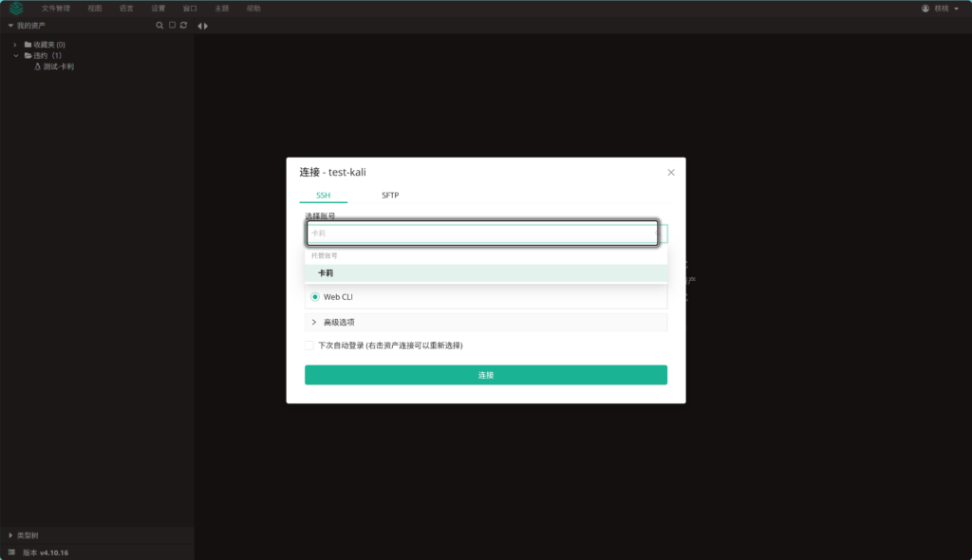Open the 帮助 menu
The image size is (972, 560).
coord(253,8)
